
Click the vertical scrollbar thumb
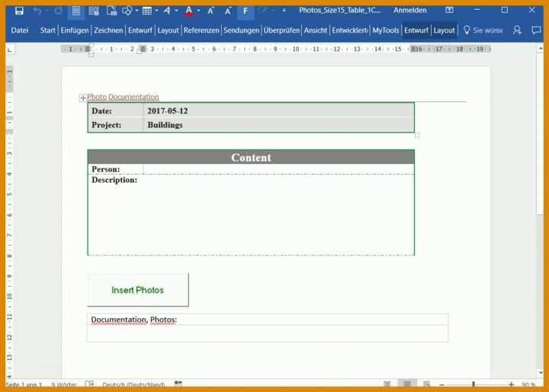coord(541,133)
